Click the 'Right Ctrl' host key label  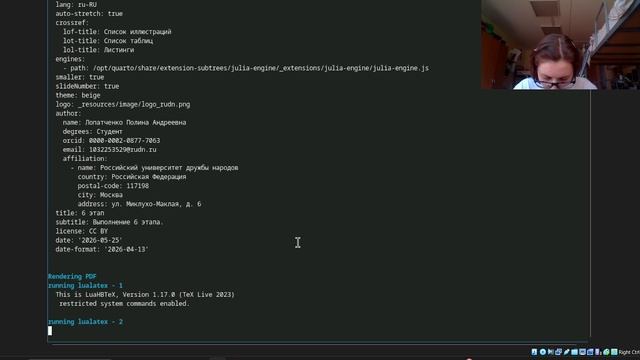click(x=629, y=352)
